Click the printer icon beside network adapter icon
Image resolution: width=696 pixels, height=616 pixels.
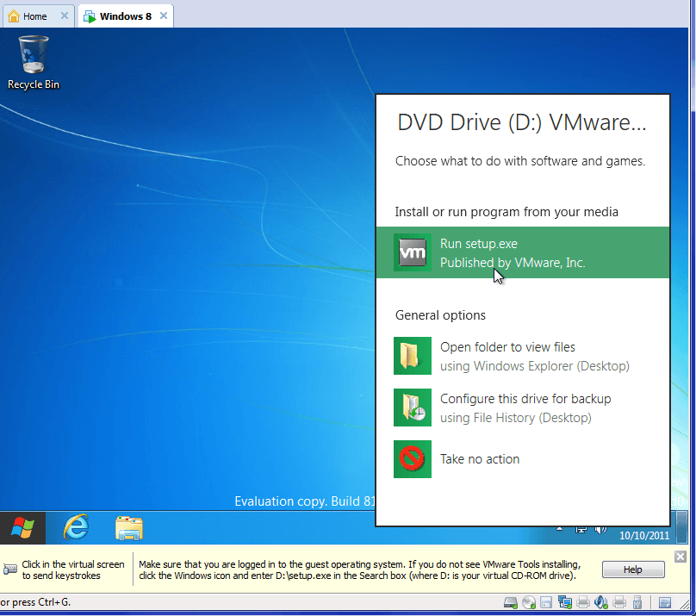pyautogui.click(x=583, y=602)
